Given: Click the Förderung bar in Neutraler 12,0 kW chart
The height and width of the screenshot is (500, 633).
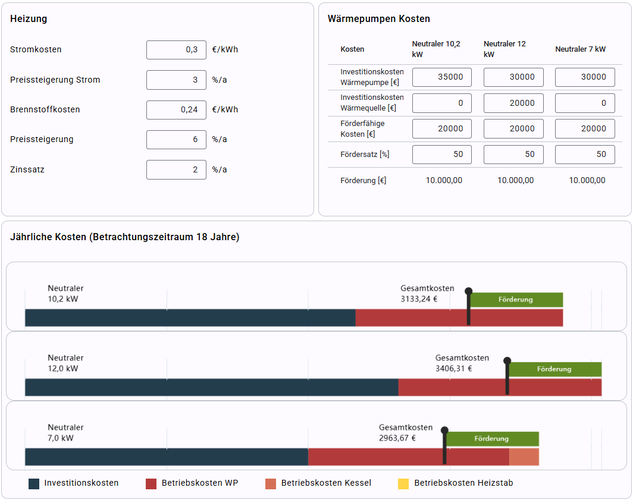Looking at the screenshot, I should tap(554, 369).
